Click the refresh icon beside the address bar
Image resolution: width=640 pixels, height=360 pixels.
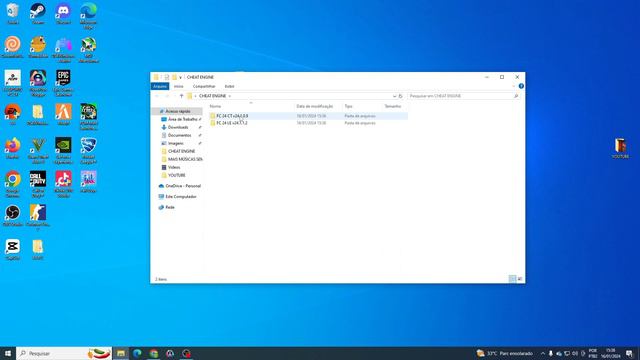click(400, 96)
